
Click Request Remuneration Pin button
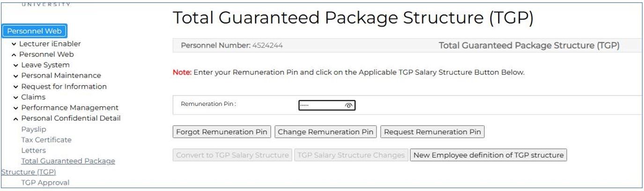point(432,132)
